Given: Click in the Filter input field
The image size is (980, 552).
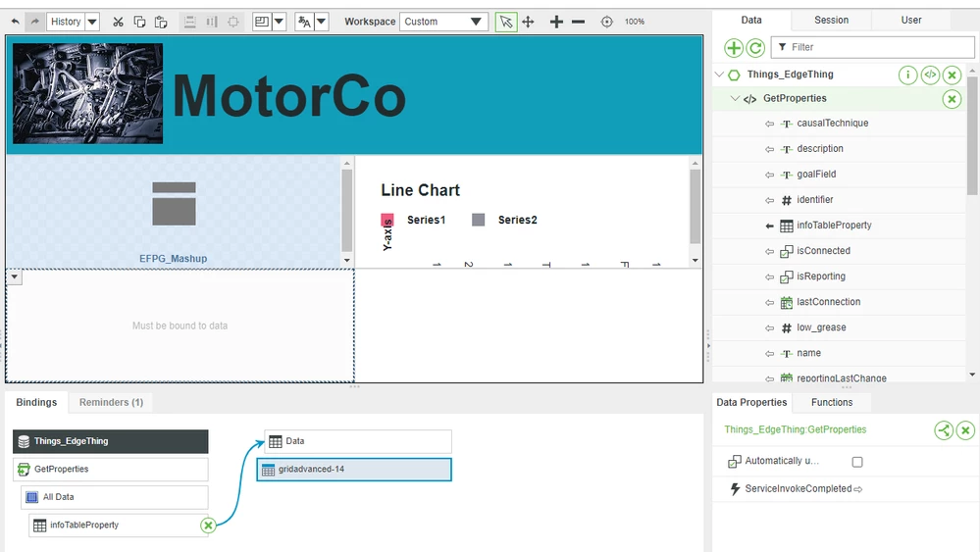Looking at the screenshot, I should (872, 47).
